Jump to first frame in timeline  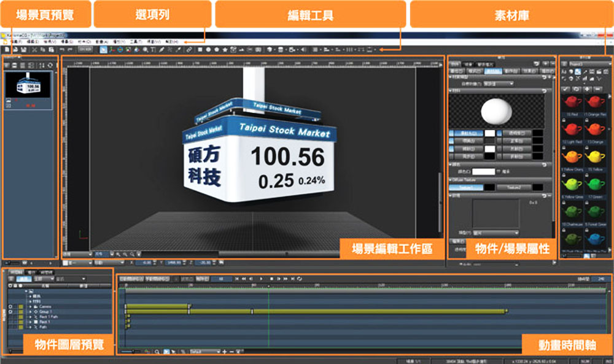(237, 279)
